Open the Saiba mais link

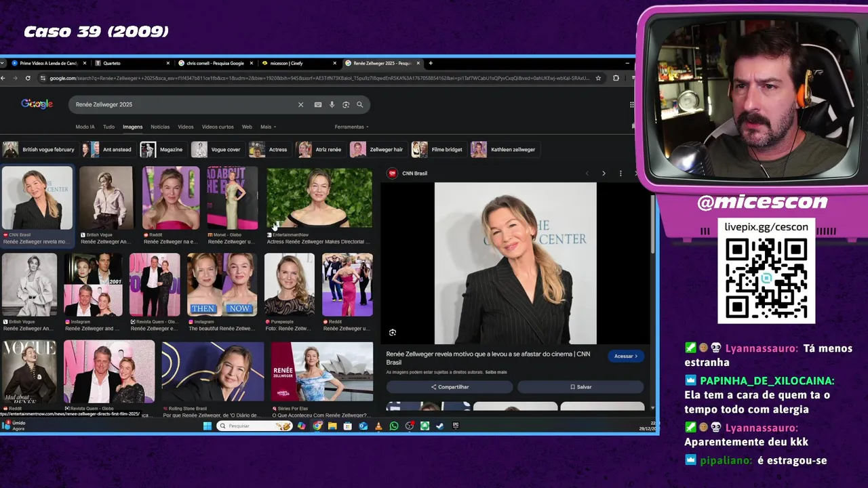coord(496,372)
